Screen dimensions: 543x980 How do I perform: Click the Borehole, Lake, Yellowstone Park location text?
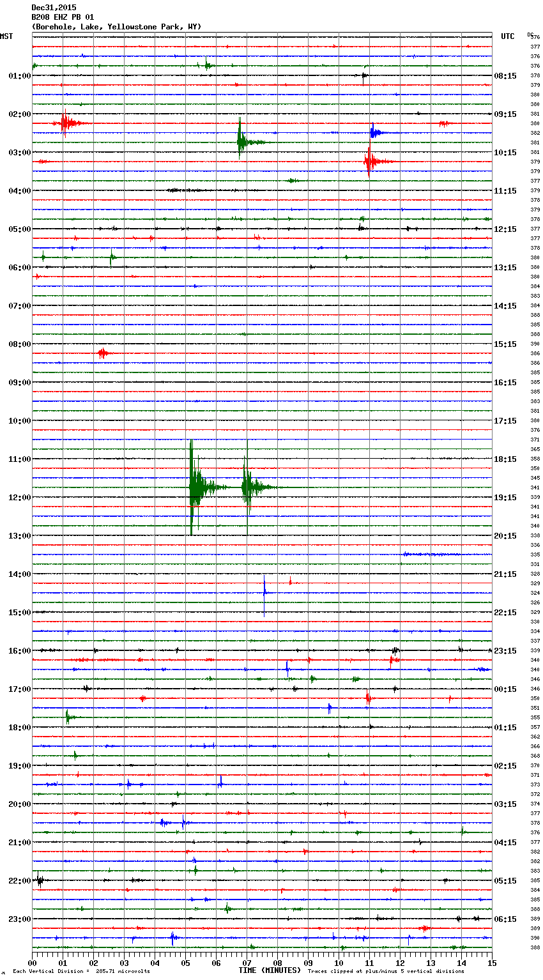coord(116,27)
